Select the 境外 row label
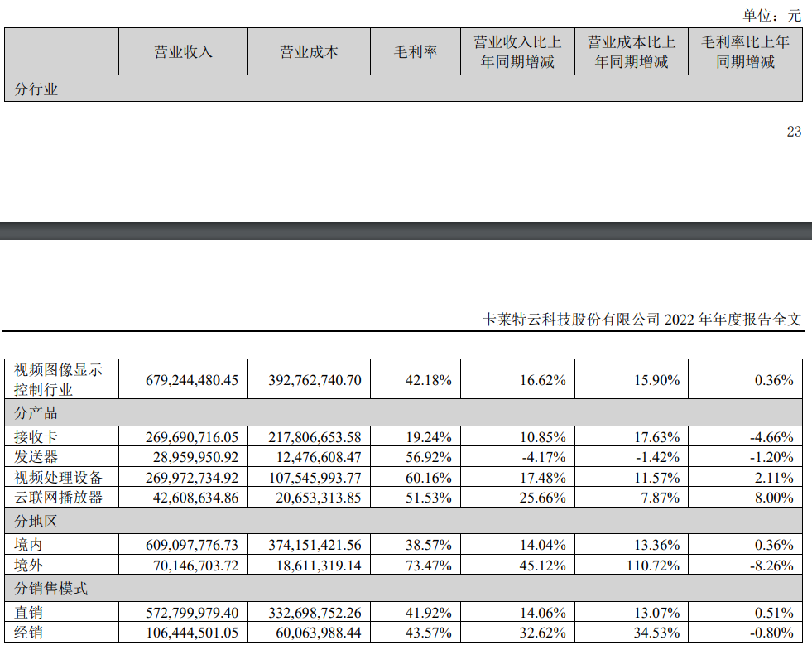 28,565
